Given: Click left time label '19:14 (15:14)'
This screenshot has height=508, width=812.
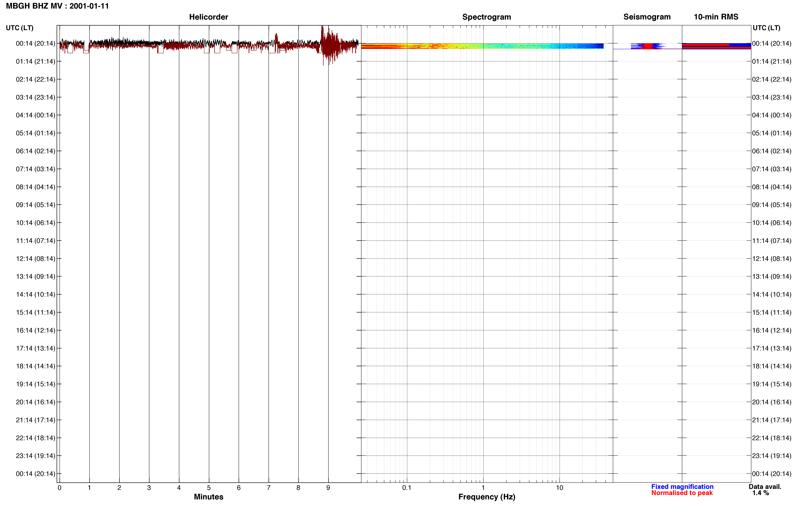Looking at the screenshot, I should tap(35, 384).
